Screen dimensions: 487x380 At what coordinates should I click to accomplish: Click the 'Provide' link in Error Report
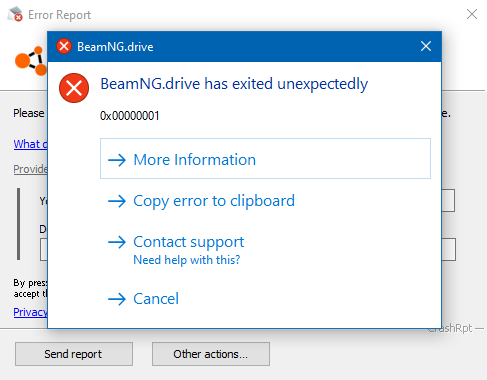tap(30, 169)
